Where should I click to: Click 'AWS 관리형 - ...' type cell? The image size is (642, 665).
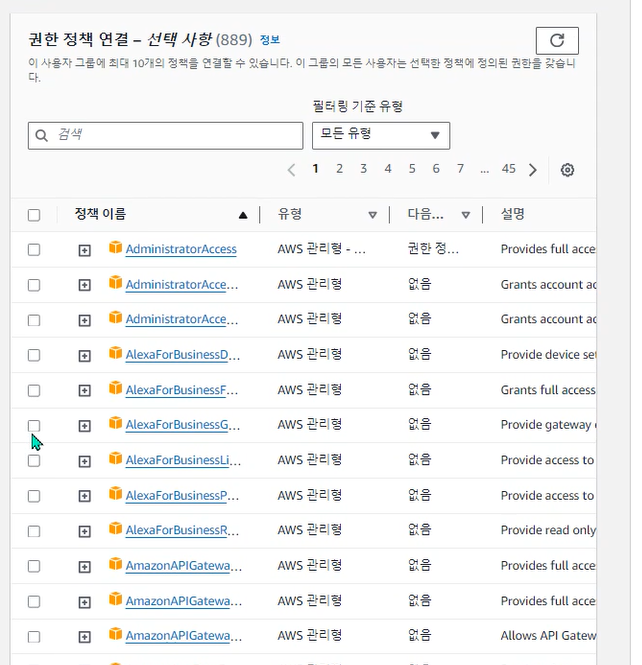tap(321, 249)
